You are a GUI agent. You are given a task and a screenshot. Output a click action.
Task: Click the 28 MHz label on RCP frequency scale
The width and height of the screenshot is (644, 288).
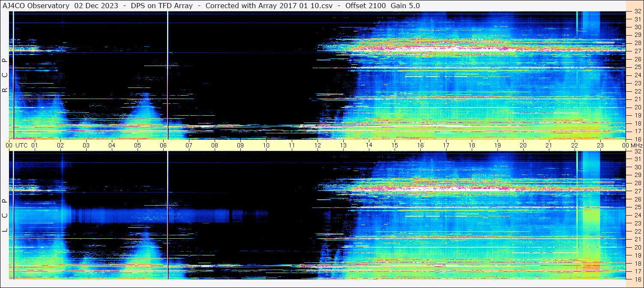point(637,43)
